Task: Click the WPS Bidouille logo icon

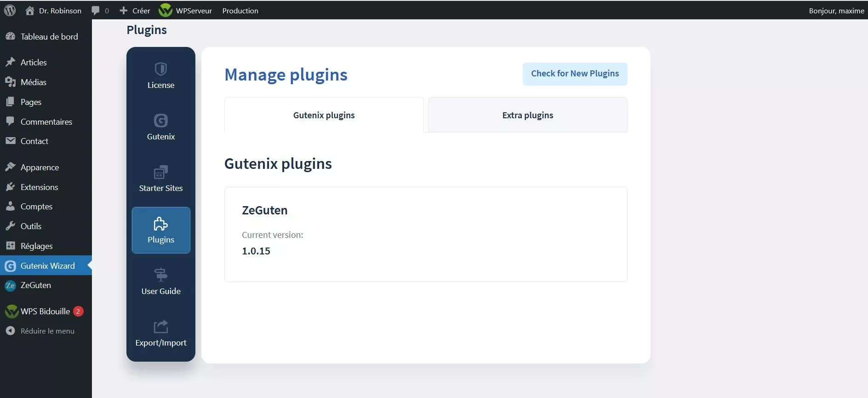Action: [x=11, y=311]
